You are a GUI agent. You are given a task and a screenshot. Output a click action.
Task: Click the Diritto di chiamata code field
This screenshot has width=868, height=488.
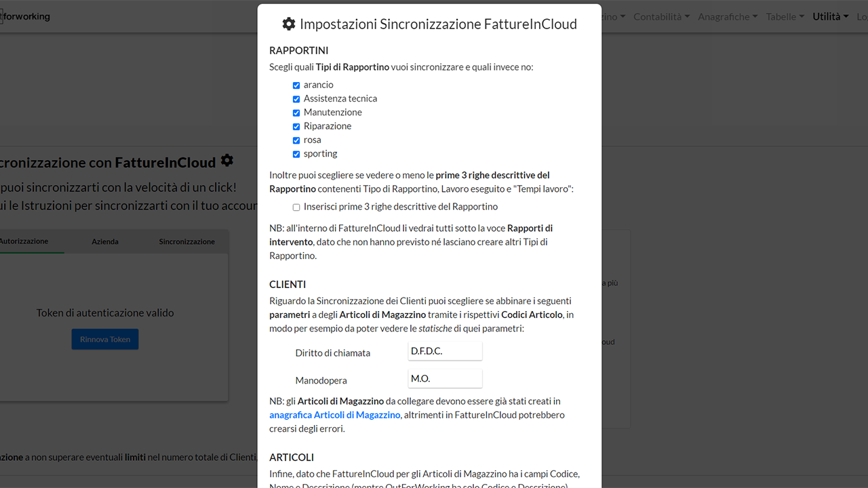tap(445, 351)
